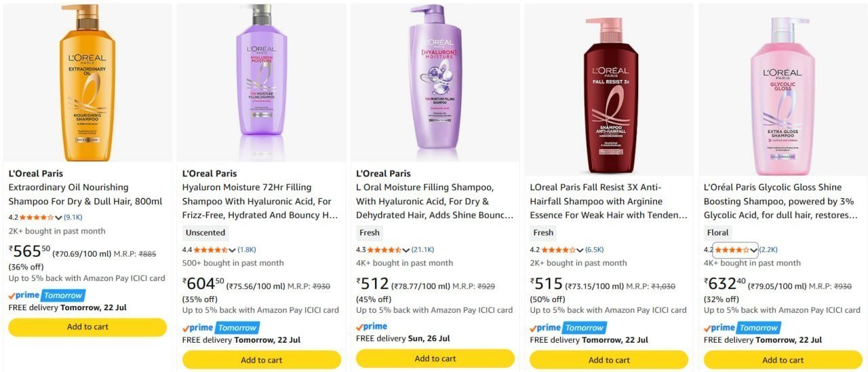Viewport: 868px width, 372px height.
Task: Add Extraordinary Oil shampoo to cart
Action: tap(87, 327)
